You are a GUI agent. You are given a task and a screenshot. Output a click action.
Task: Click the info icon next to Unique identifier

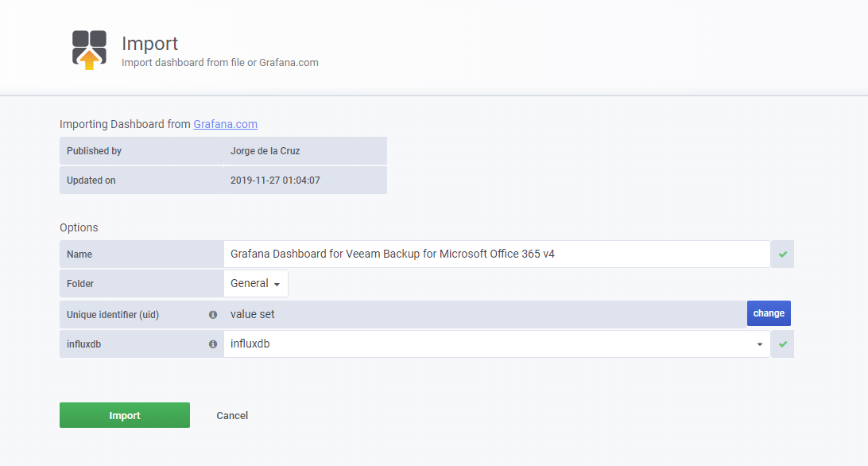tap(212, 315)
